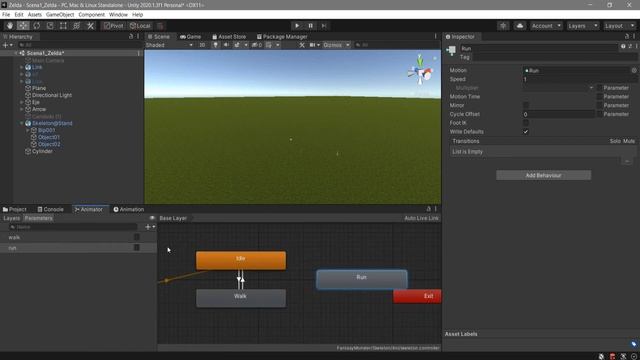Expand the Link object in Hierarchy
This screenshot has height=360, width=640.
point(22,67)
